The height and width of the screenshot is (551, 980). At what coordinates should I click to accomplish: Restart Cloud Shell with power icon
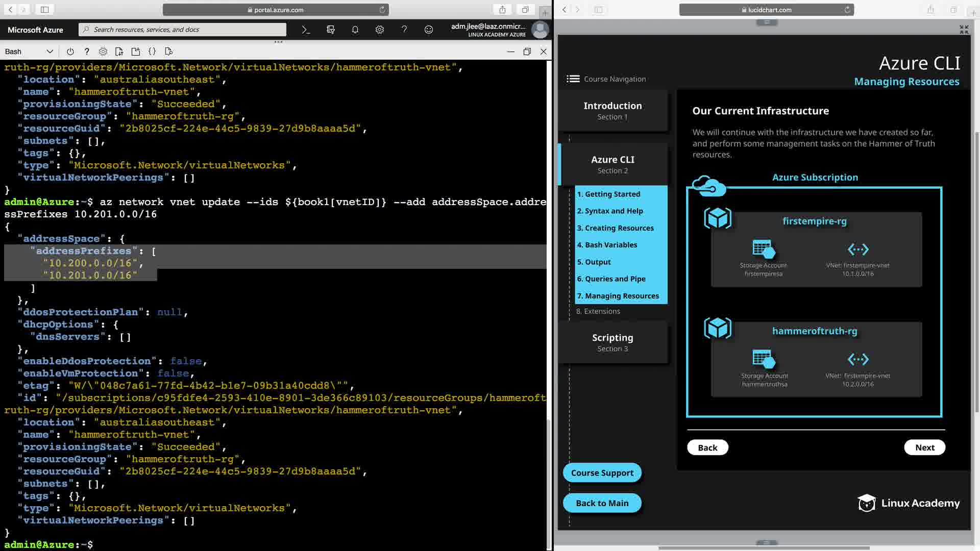pyautogui.click(x=70, y=52)
